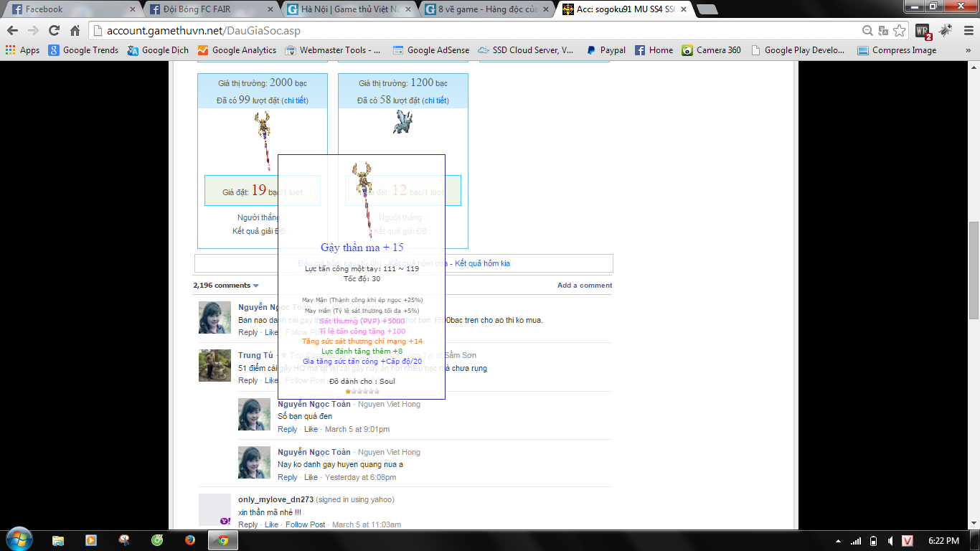980x551 pixels.
Task: Click the translate page icon in address bar
Action: (x=883, y=31)
